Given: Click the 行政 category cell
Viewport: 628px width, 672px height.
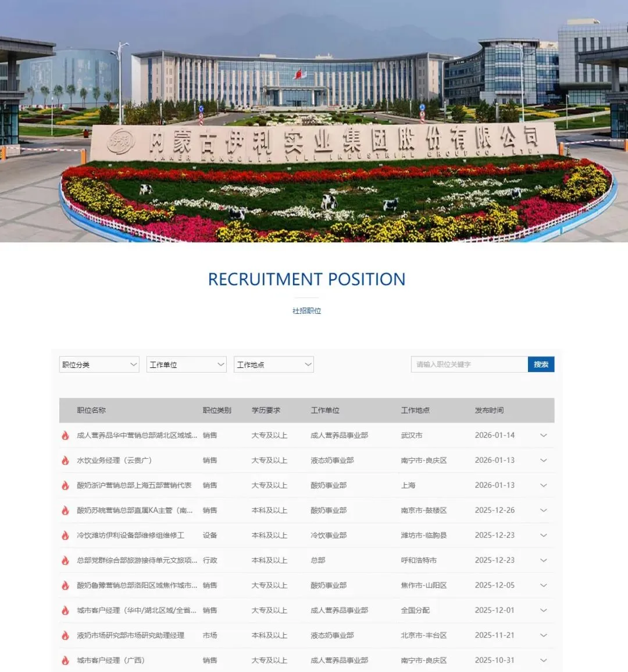Looking at the screenshot, I should [210, 560].
